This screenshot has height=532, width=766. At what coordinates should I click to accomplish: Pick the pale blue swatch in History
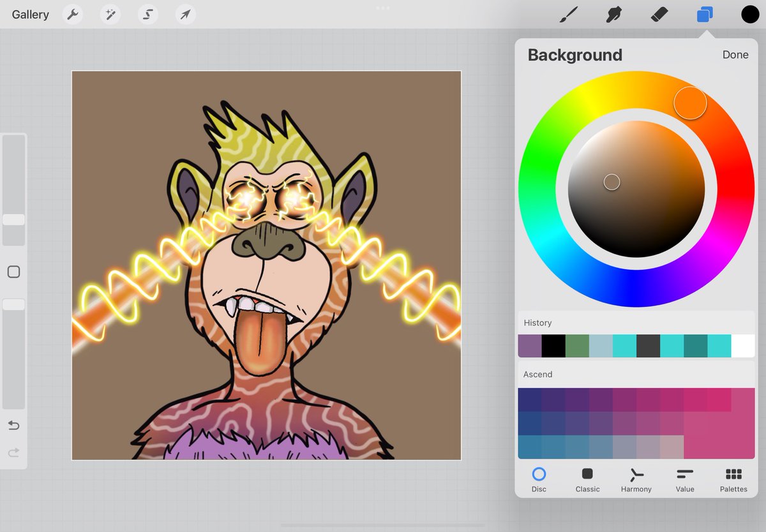(x=601, y=346)
